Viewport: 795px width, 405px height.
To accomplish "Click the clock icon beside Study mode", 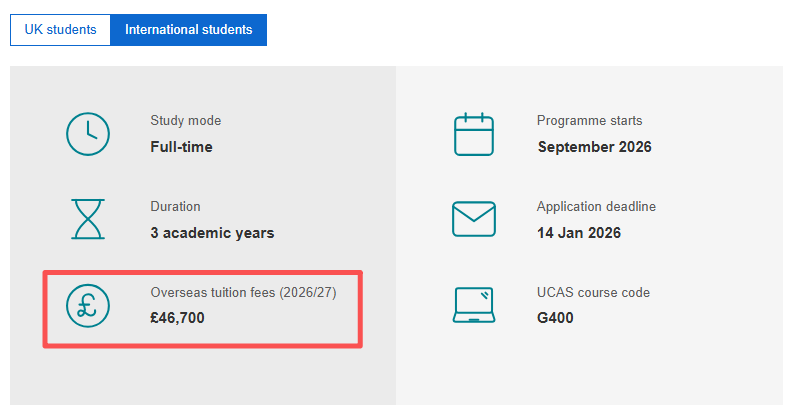I will coord(88,134).
